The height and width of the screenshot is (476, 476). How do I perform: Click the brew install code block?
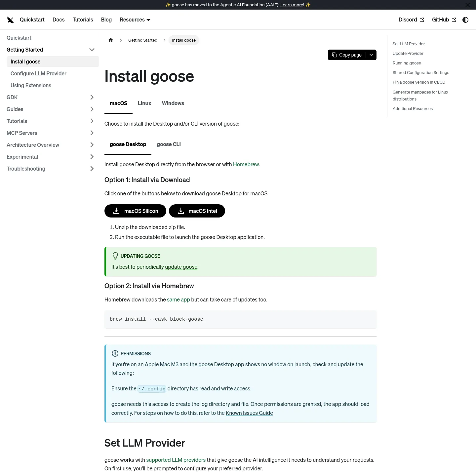coord(240,319)
